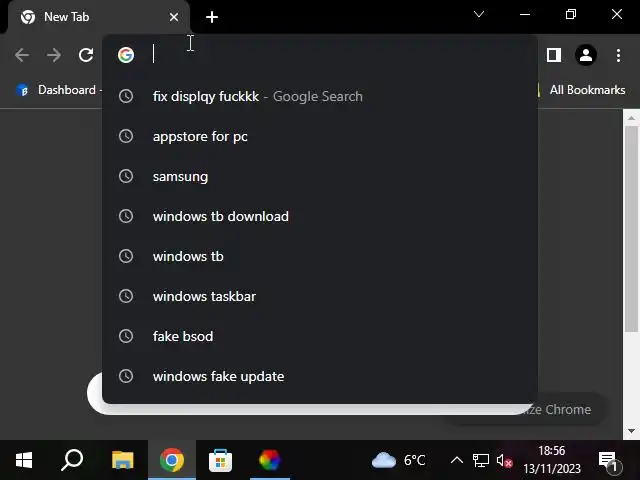Open the All Bookmarks folder
This screenshot has height=480, width=640.
pos(587,90)
